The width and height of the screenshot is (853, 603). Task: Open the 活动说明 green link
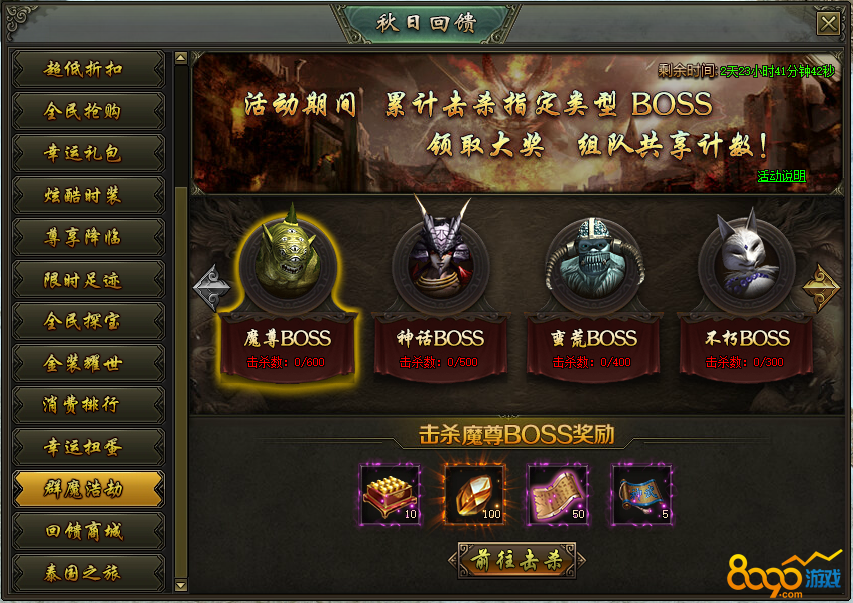click(781, 176)
